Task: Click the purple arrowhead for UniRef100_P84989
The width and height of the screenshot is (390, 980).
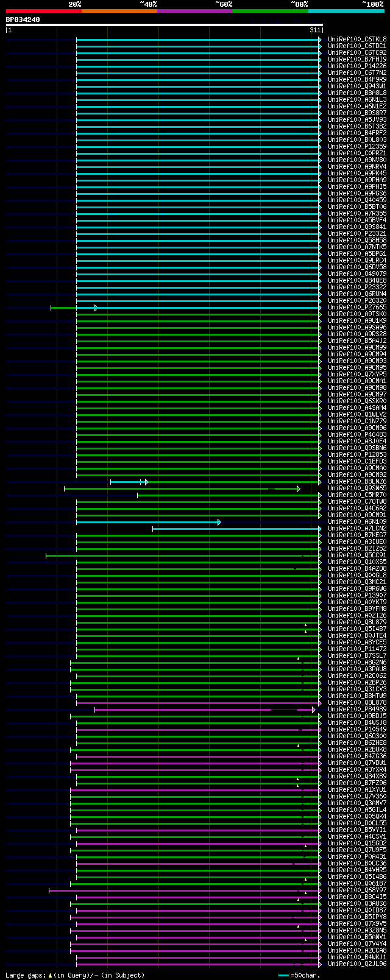Action: click(314, 710)
